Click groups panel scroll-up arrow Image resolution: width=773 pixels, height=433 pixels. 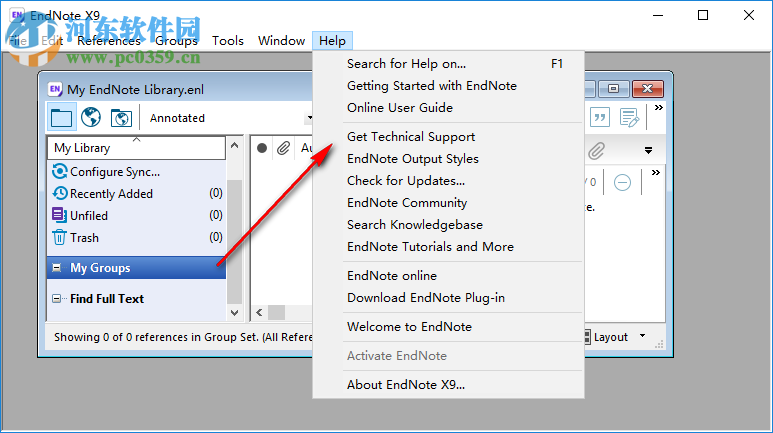coord(235,145)
